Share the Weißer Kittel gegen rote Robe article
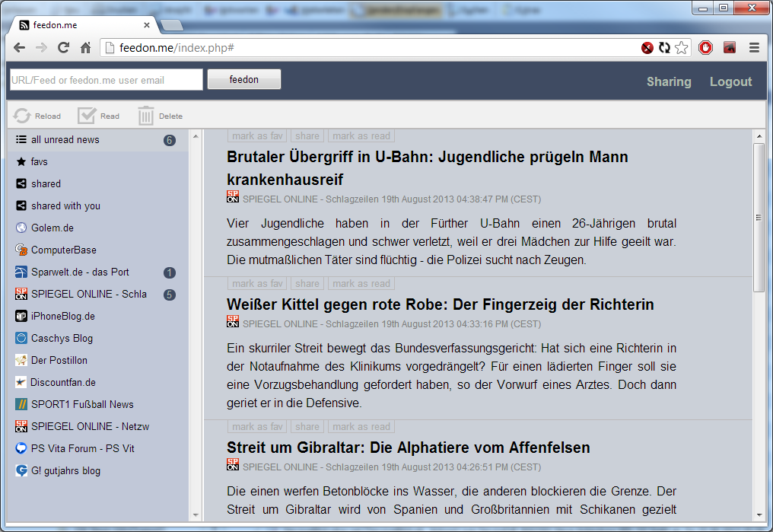This screenshot has width=773, height=532. (x=307, y=283)
